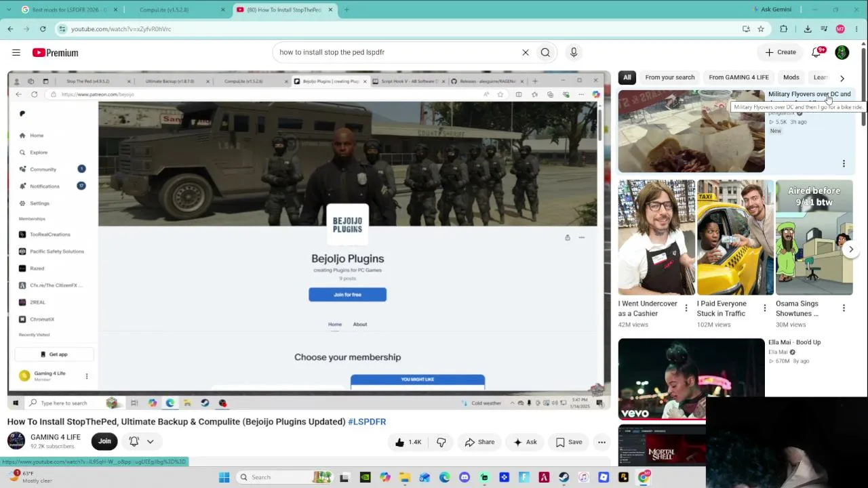Submit search with the magnifier button
868x488 pixels.
545,52
